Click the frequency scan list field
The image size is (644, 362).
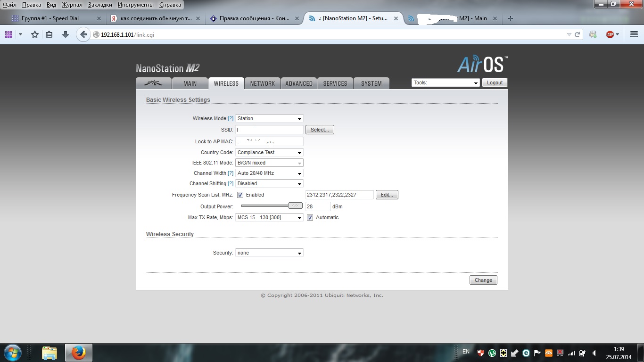[339, 195]
